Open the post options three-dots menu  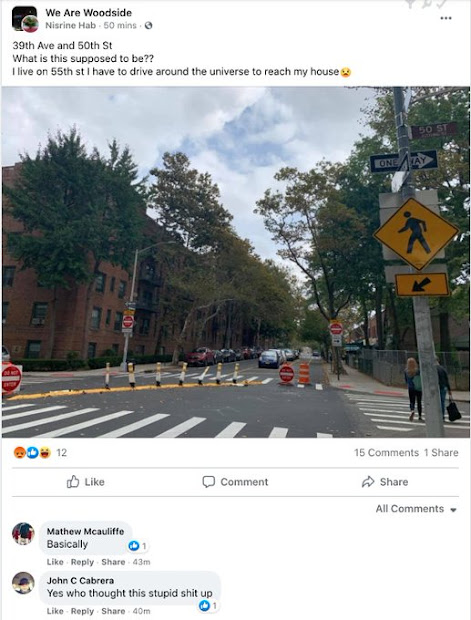coord(446,18)
